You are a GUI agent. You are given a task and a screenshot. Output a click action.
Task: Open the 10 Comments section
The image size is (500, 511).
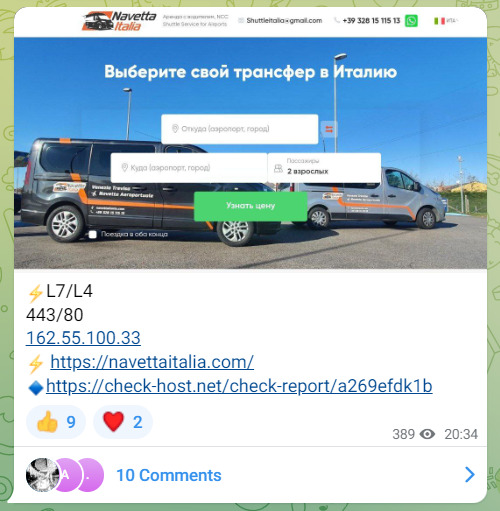click(169, 475)
